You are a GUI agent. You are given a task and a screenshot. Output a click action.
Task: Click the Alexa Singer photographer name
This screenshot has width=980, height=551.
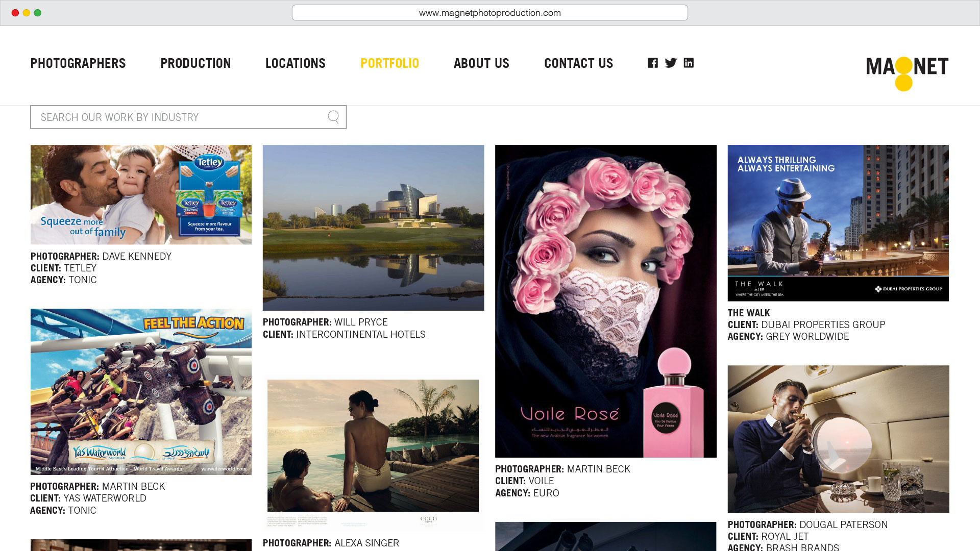[366, 543]
